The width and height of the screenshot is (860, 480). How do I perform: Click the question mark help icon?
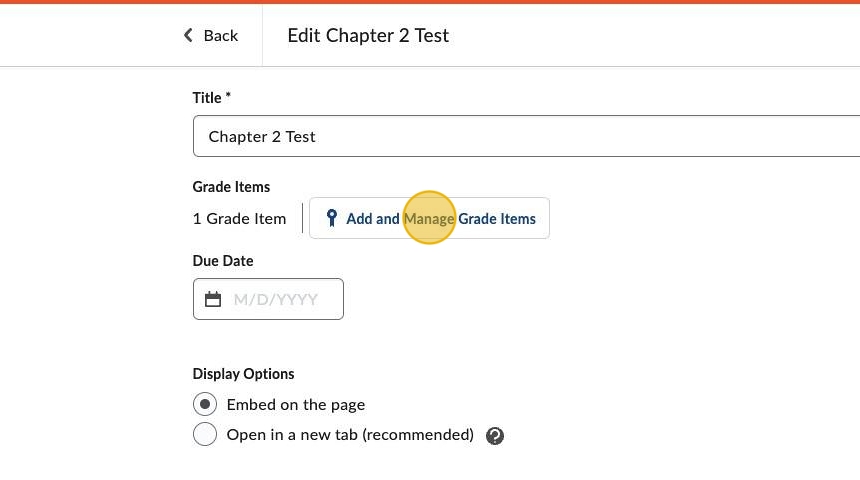494,436
